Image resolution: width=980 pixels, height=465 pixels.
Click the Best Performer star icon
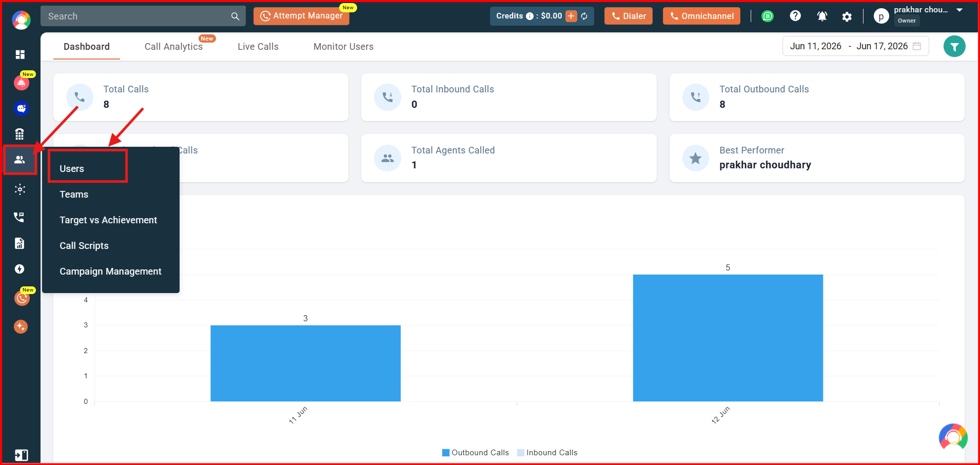tap(696, 158)
